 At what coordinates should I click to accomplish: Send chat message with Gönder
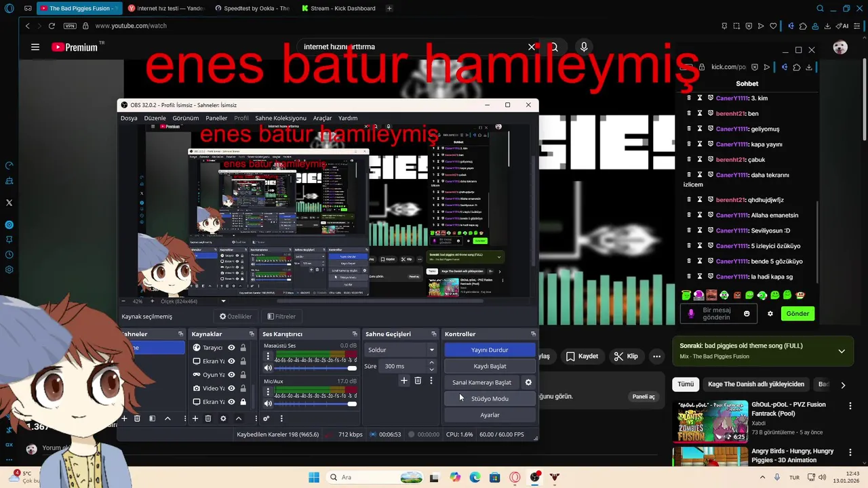click(797, 314)
